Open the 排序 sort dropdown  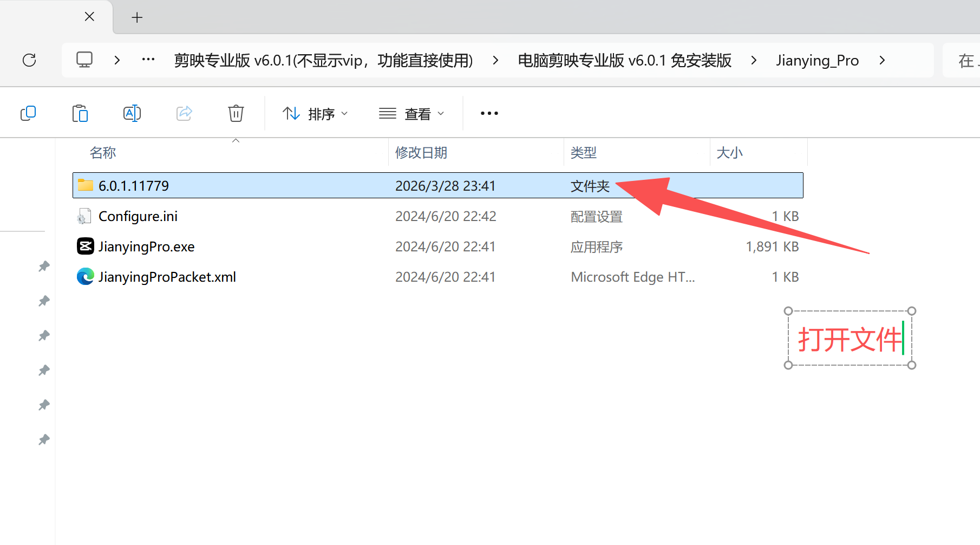(x=315, y=114)
